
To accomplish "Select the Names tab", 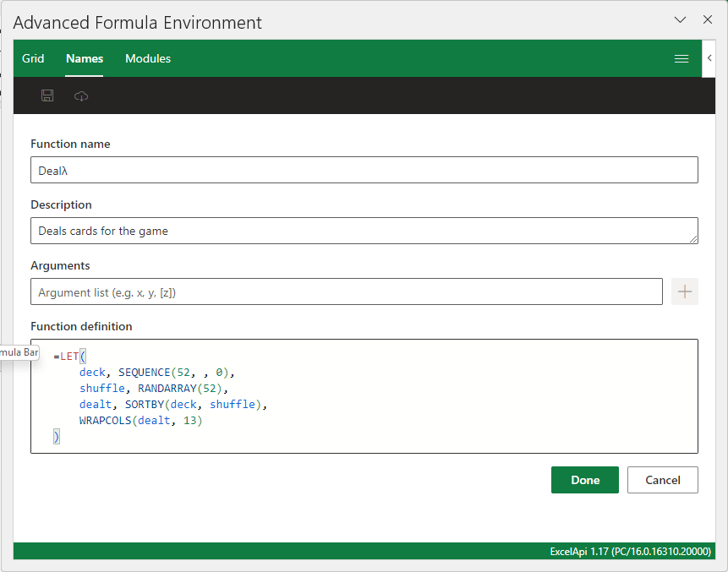I will point(85,58).
